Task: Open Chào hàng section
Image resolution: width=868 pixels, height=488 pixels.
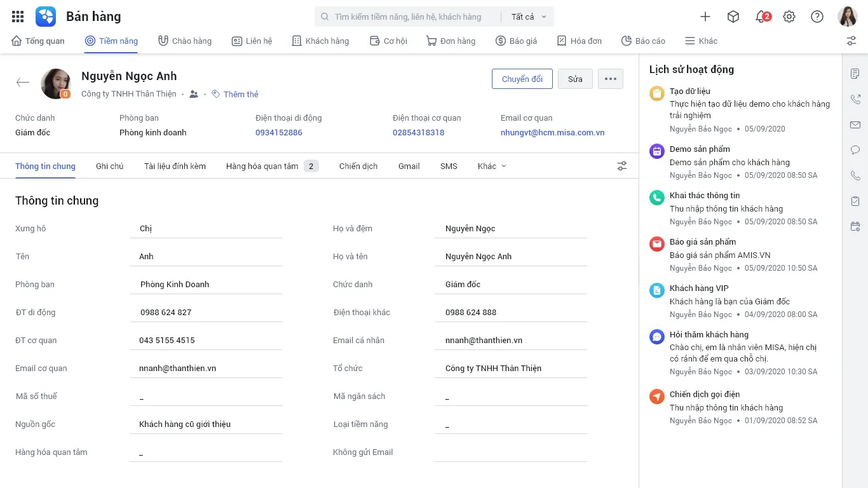Action: [x=185, y=41]
